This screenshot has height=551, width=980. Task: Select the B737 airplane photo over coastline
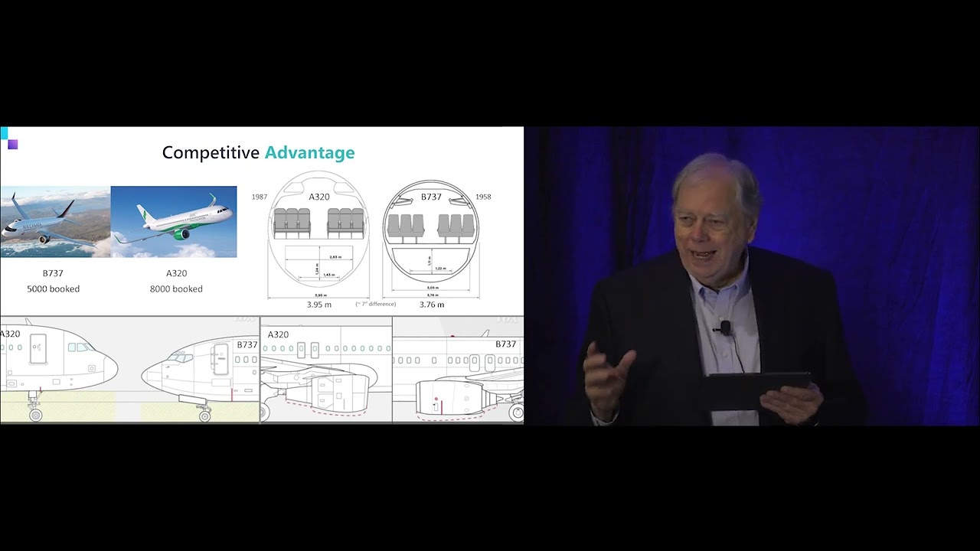pyautogui.click(x=55, y=222)
